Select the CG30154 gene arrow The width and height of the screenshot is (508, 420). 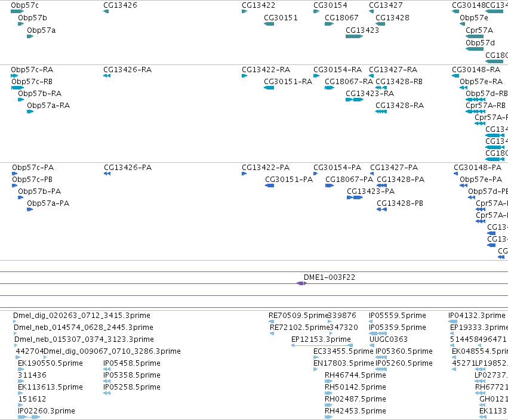tap(316, 11)
